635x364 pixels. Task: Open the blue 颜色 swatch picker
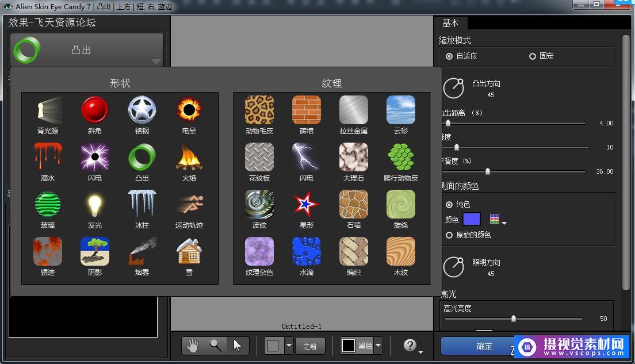[x=472, y=220]
